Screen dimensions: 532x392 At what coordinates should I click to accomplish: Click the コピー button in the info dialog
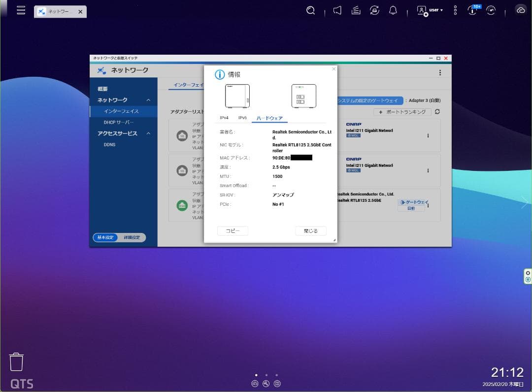(233, 230)
